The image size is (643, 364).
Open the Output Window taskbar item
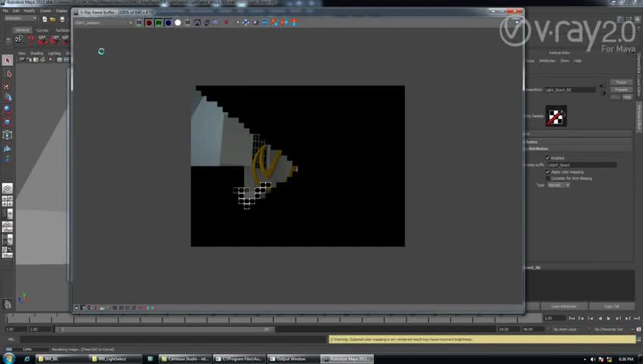pos(292,359)
